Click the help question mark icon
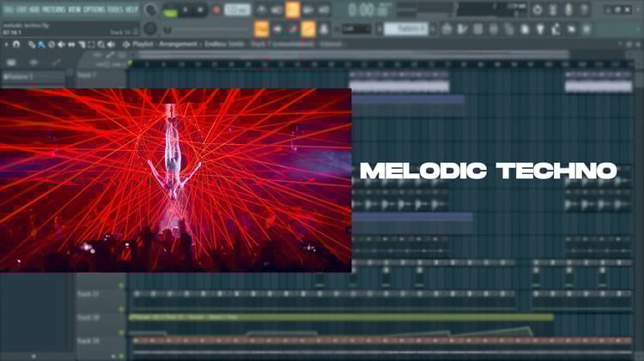 (584, 9)
